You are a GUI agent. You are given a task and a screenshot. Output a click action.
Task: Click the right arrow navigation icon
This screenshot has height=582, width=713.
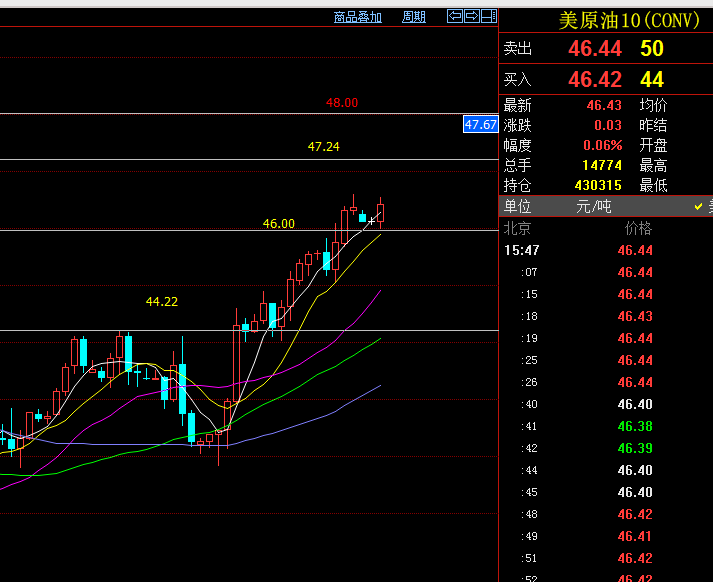click(x=471, y=16)
